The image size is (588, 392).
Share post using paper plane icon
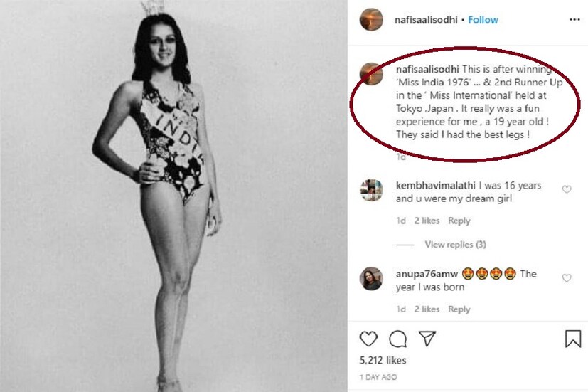pyautogui.click(x=427, y=339)
